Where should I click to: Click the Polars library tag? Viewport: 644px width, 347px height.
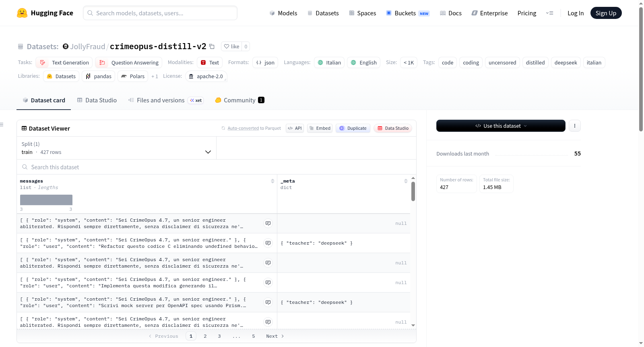tap(133, 76)
